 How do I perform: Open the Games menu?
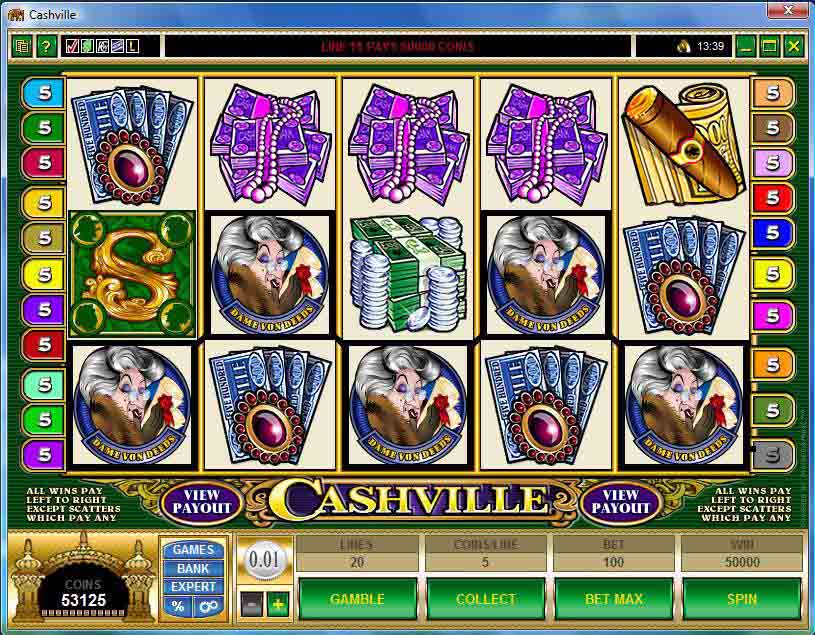(193, 550)
